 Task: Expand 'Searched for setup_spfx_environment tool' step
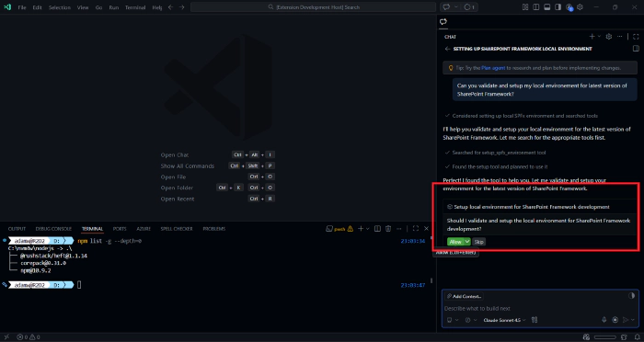(495, 153)
